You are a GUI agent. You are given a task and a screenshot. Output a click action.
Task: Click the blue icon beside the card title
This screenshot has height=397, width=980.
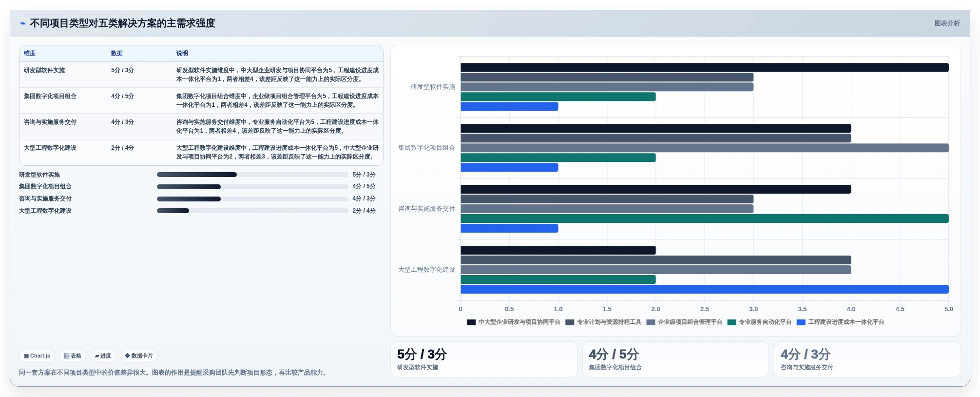pyautogui.click(x=22, y=23)
